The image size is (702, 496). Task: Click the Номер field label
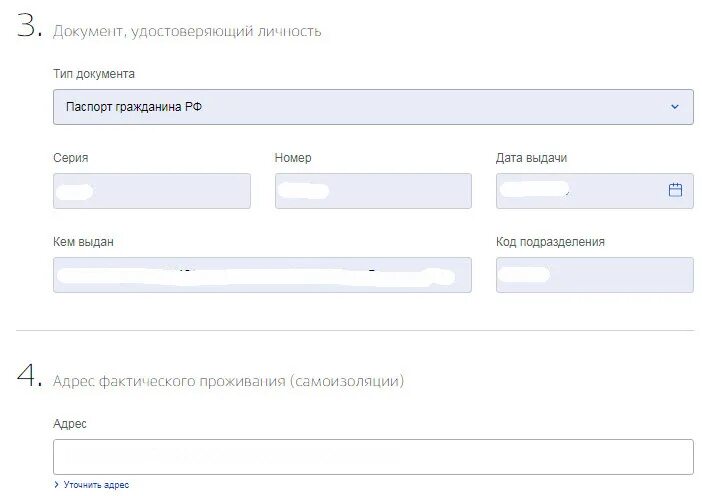293,158
